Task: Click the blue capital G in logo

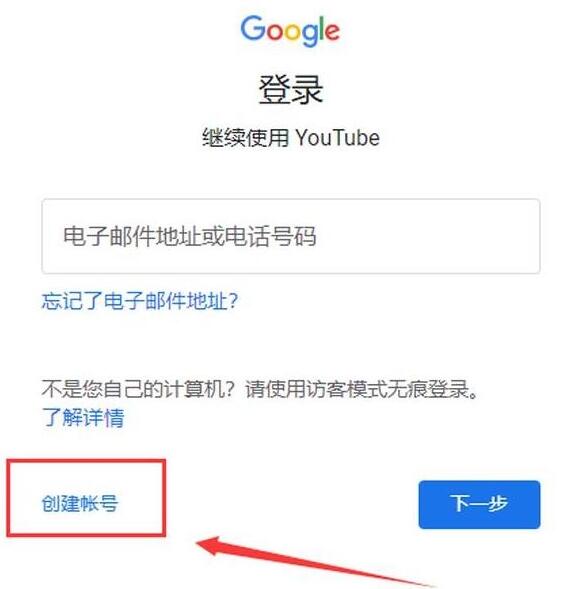Action: click(253, 28)
